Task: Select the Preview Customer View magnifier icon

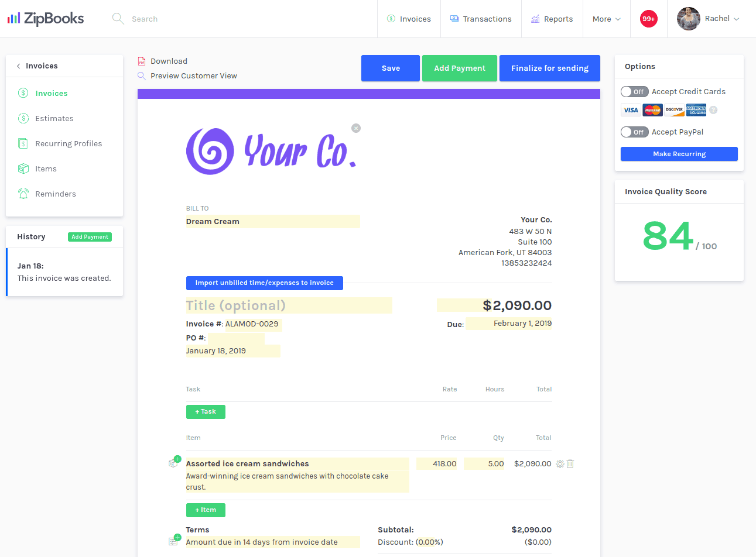Action: coord(141,75)
